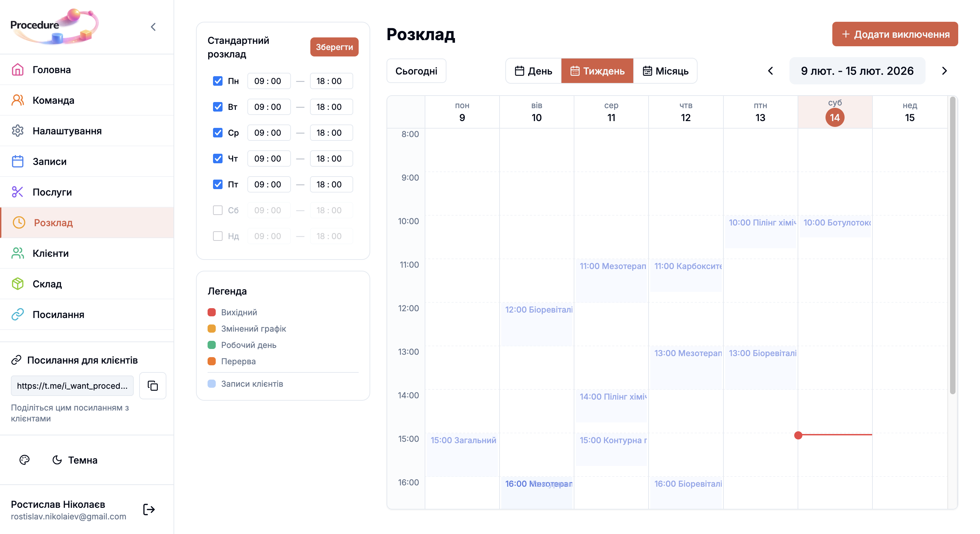
Task: Go to the next week with the right arrow
Action: pyautogui.click(x=944, y=71)
